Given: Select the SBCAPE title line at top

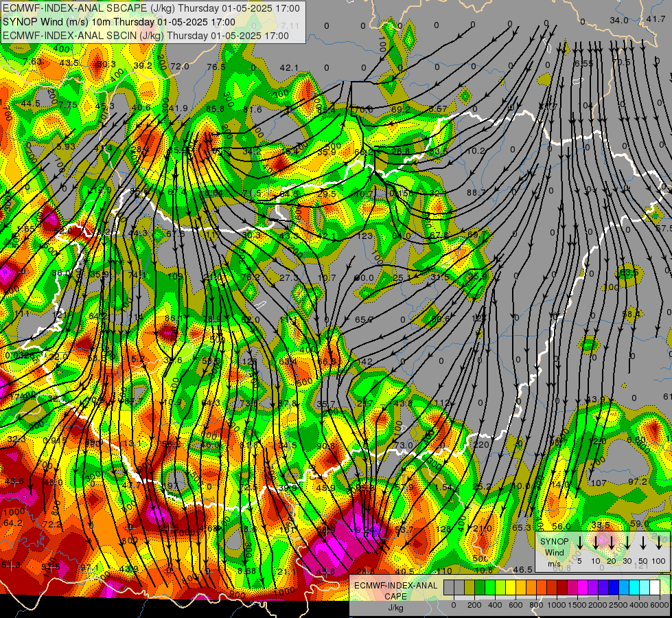Looking at the screenshot, I should [151, 8].
